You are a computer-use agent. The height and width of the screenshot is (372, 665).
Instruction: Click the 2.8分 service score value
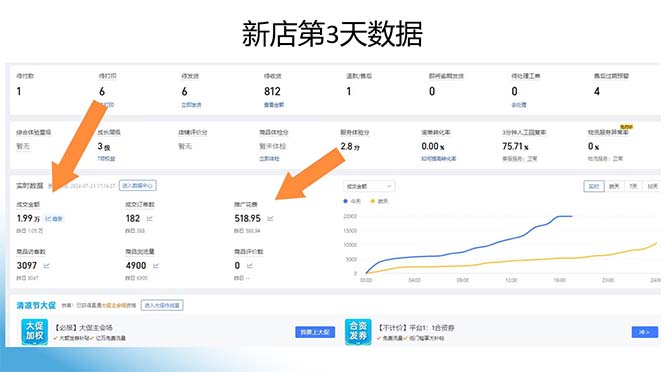point(350,146)
